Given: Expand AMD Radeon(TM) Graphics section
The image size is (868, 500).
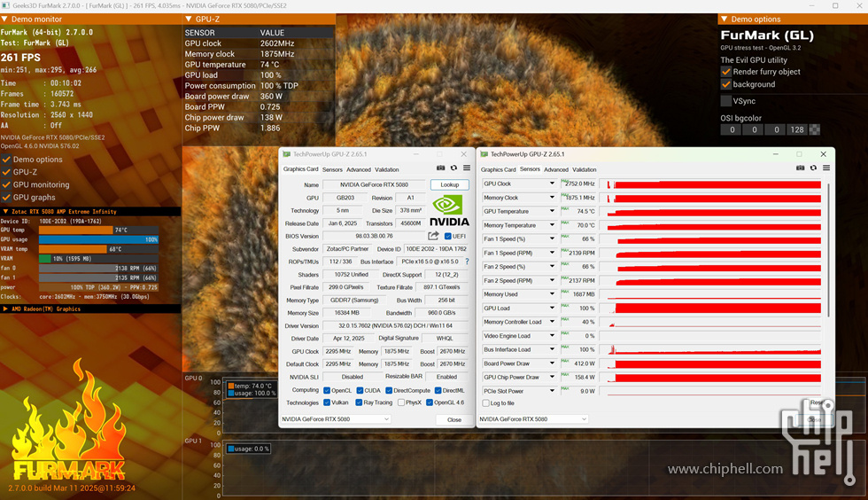Looking at the screenshot, I should [x=5, y=309].
